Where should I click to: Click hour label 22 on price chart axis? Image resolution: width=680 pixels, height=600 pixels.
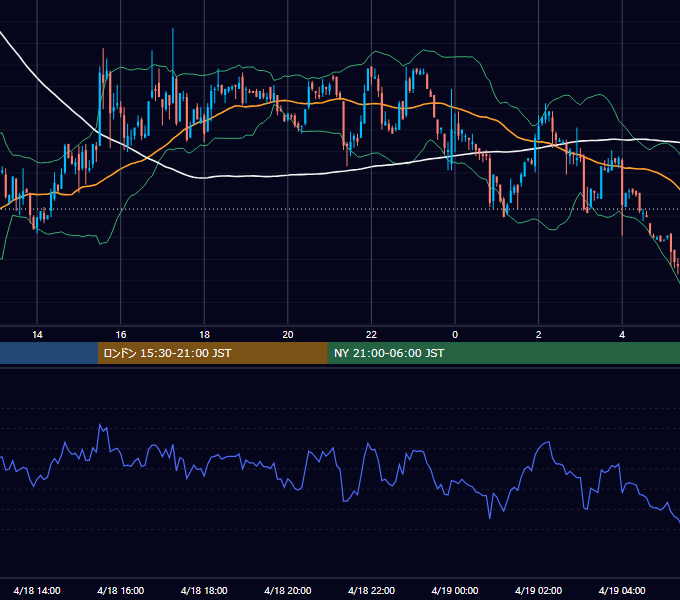[371, 335]
